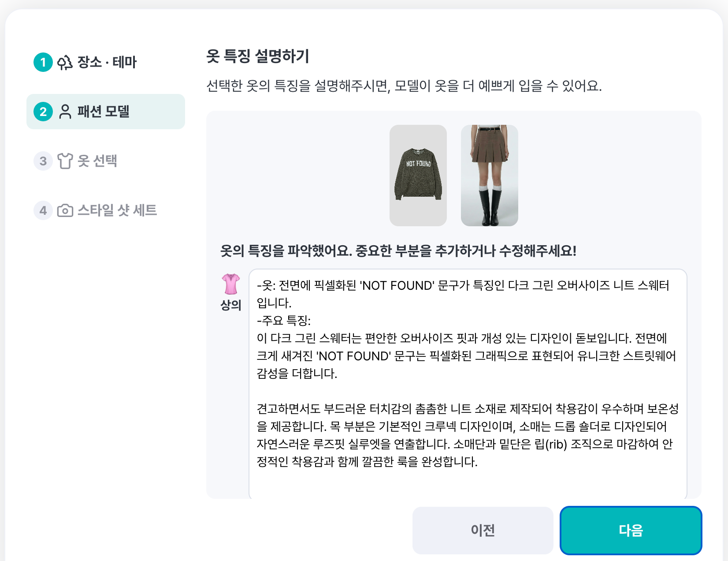Select the pleated skirt photo thumbnail
The image size is (728, 561).
coord(489,175)
